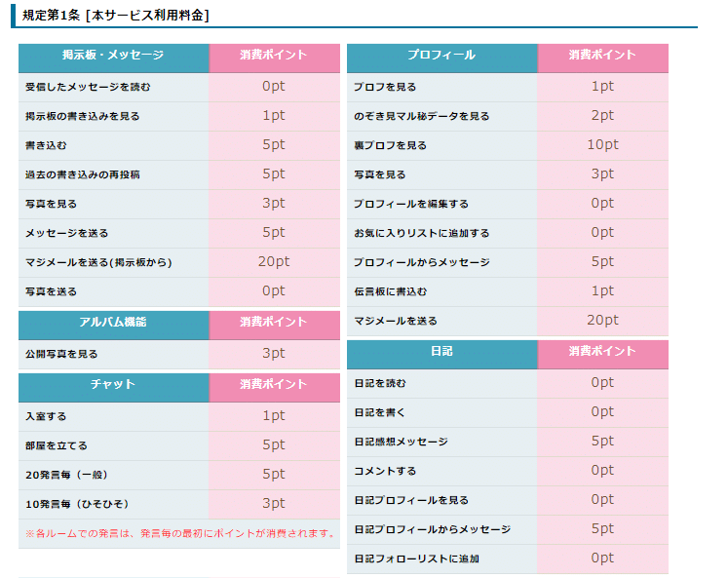
Task: Select the row label 'メッセージを送る'
Action: tap(67, 233)
